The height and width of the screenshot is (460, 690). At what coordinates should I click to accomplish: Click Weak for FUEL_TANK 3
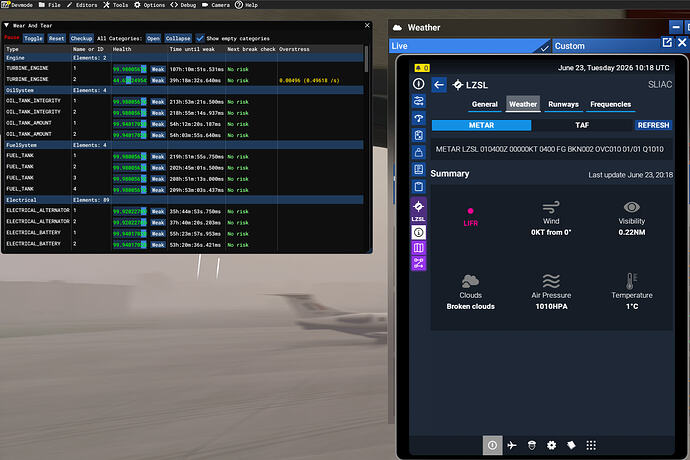click(x=158, y=179)
